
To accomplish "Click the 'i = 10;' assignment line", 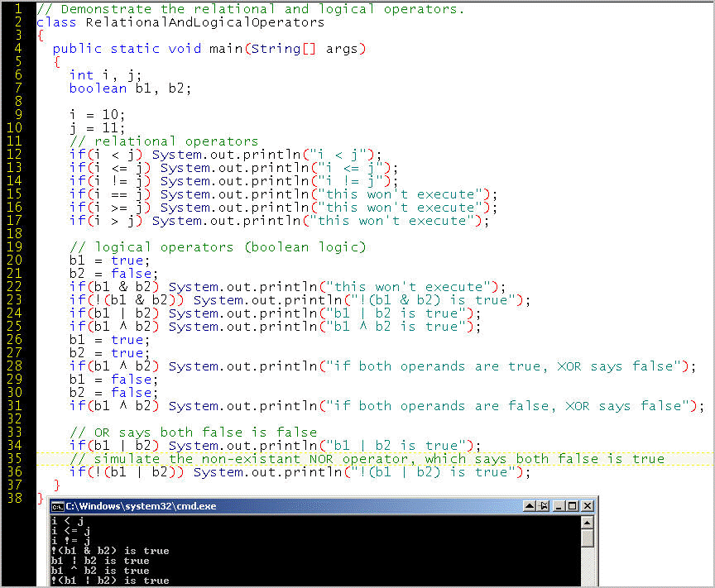I will 97,114.
